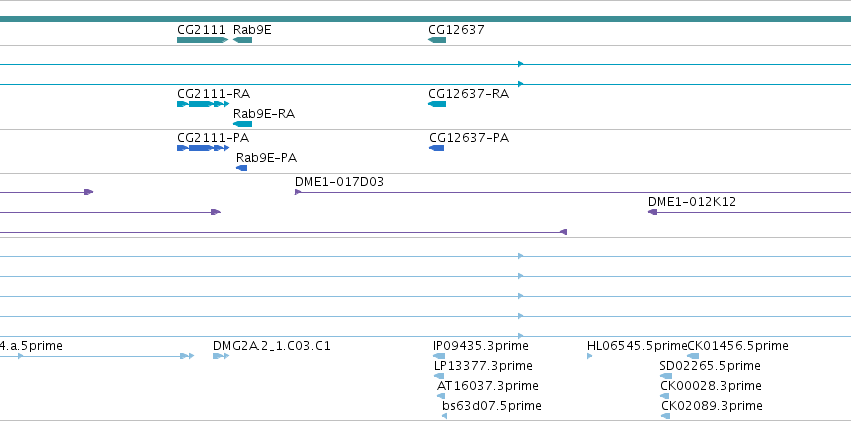This screenshot has width=851, height=421.
Task: Click the CG12637-RA label
Action: click(468, 94)
